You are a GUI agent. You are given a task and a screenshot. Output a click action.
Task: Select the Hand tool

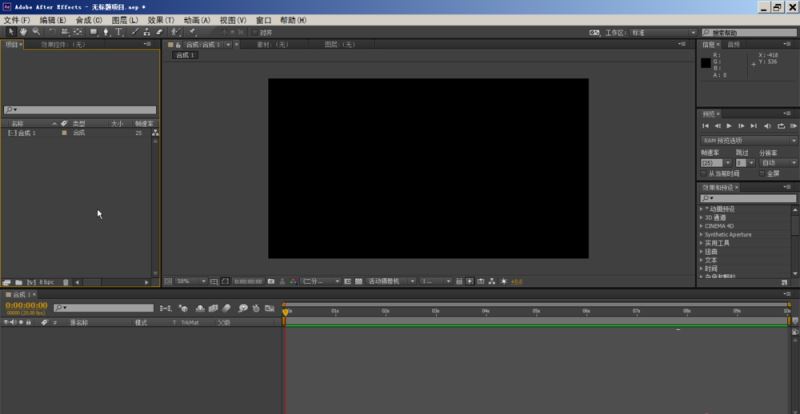(23, 32)
